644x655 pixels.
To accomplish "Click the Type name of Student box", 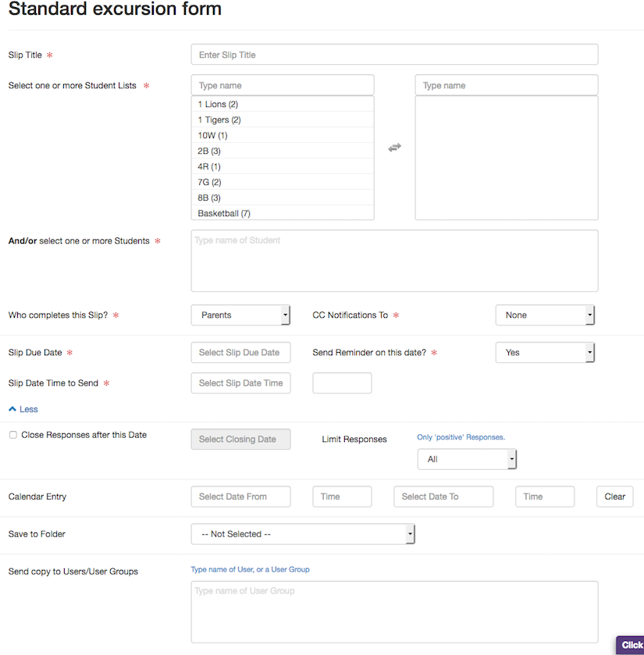I will 395,261.
